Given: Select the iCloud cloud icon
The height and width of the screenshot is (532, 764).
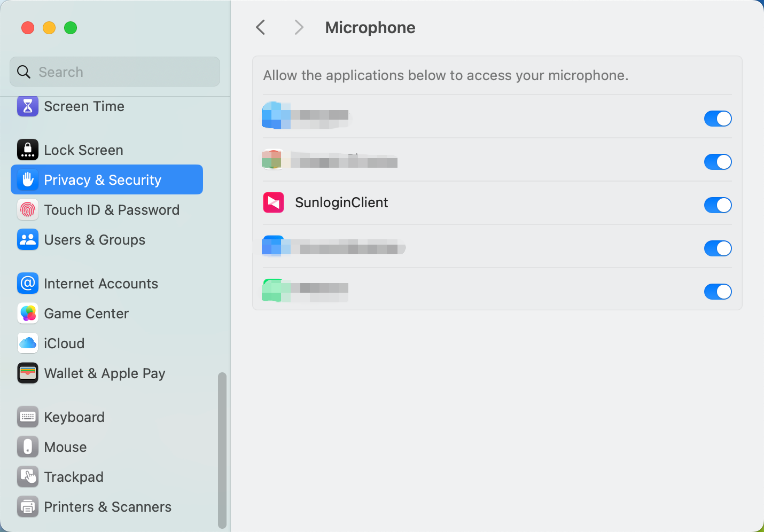Looking at the screenshot, I should pyautogui.click(x=28, y=343).
